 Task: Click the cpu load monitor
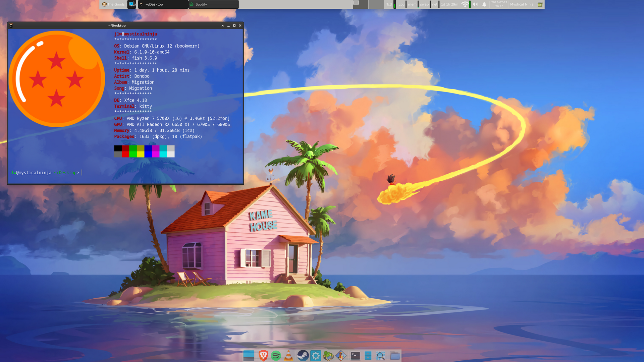click(x=402, y=4)
